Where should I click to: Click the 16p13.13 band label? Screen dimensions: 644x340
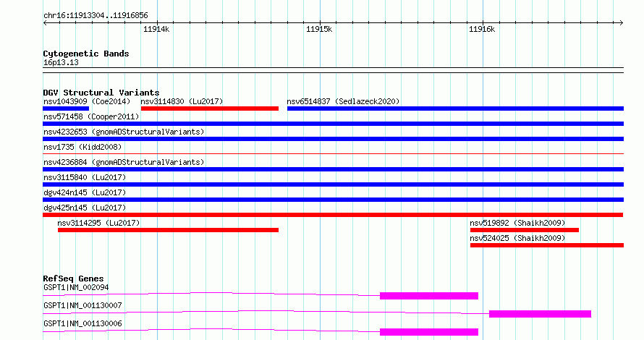(x=61, y=62)
